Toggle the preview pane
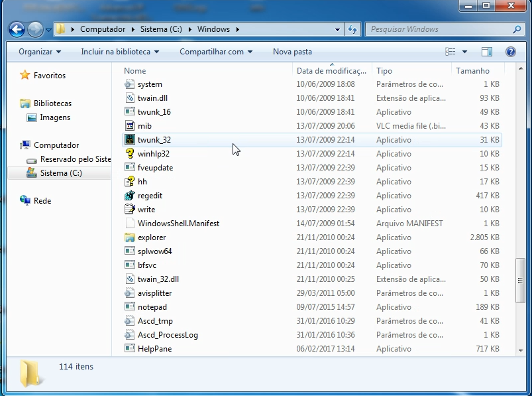 487,52
